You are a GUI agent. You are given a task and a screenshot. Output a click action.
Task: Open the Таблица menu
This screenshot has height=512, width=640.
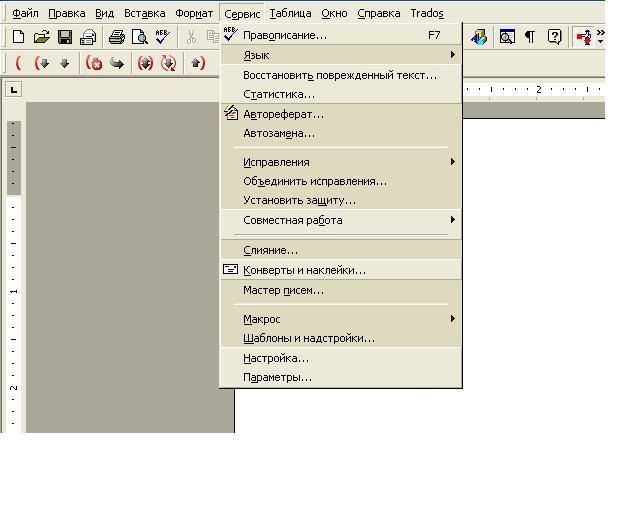tap(291, 13)
